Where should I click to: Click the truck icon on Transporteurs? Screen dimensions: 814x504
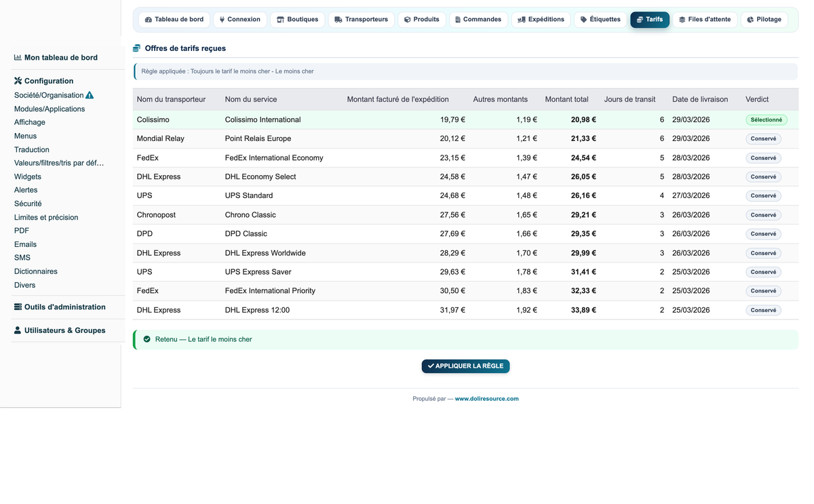point(338,20)
